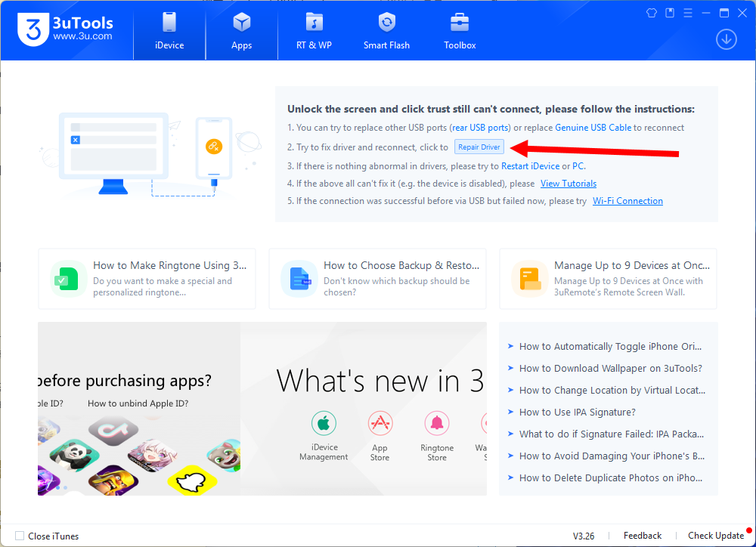
Task: Open the ringtone tutorial green icon
Action: 67,279
